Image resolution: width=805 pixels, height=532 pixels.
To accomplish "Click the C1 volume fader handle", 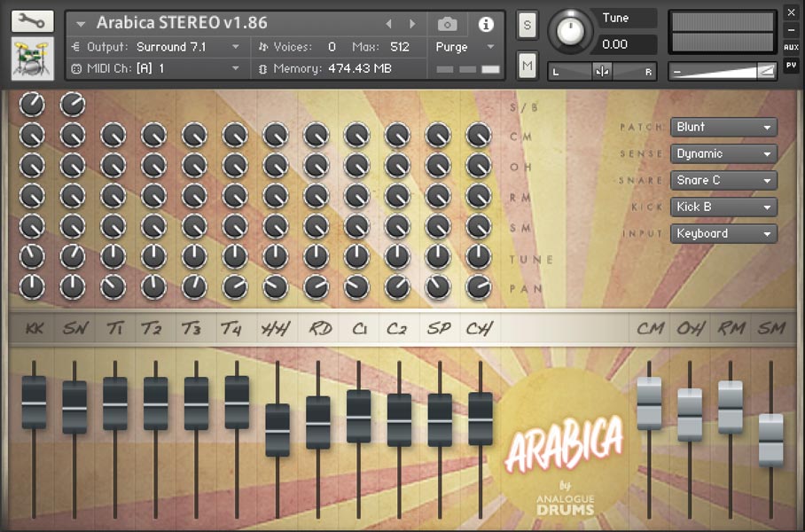I will coord(359,417).
